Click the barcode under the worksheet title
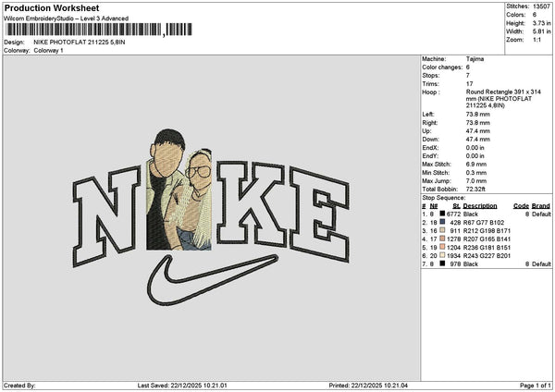Screen dimensions: 555x392 tap(98, 30)
